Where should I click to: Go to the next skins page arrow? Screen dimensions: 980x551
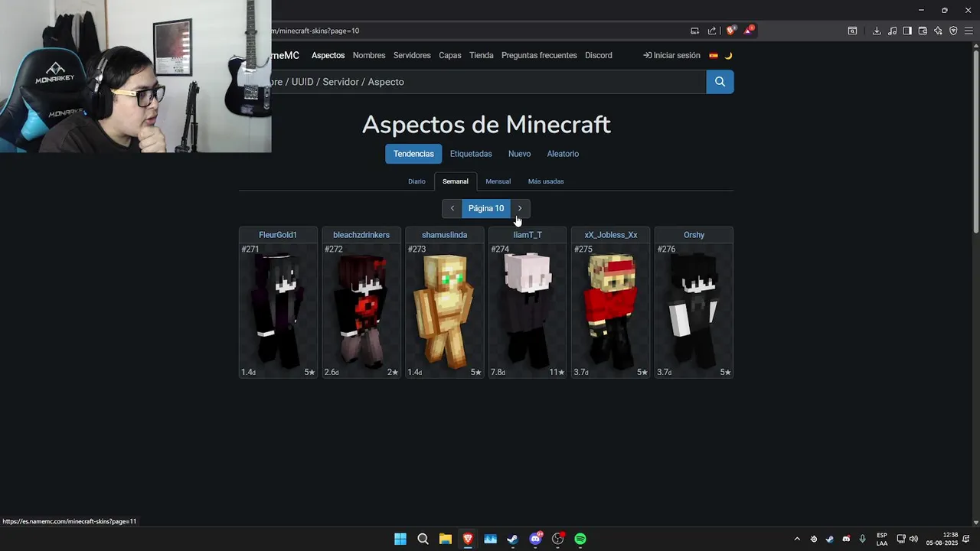520,208
